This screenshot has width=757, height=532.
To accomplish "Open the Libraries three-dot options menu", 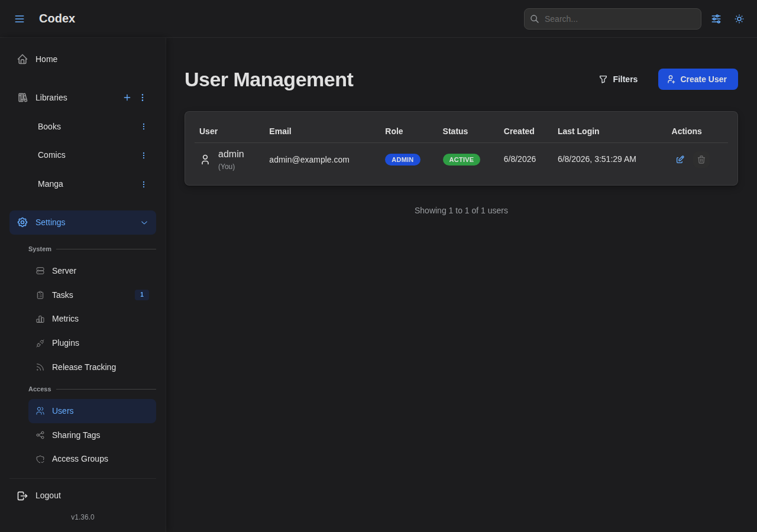I will [143, 98].
